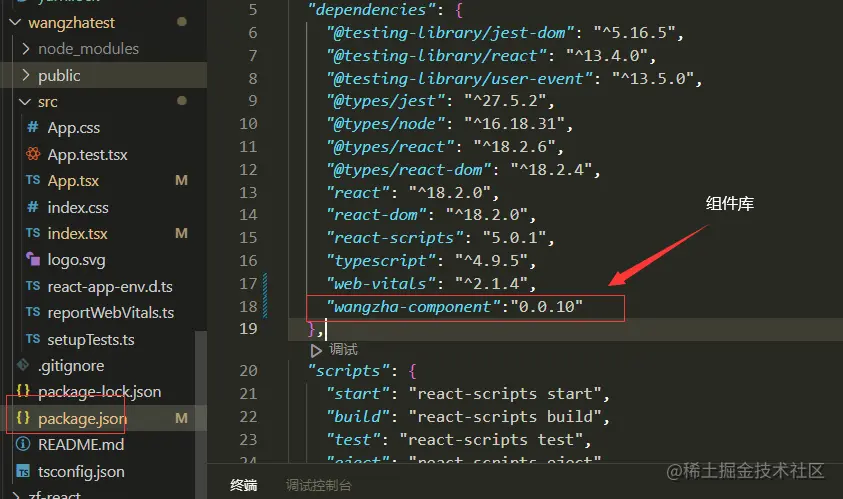Click the tsconfig.json TS config icon
This screenshot has height=499, width=843.
pyautogui.click(x=23, y=472)
